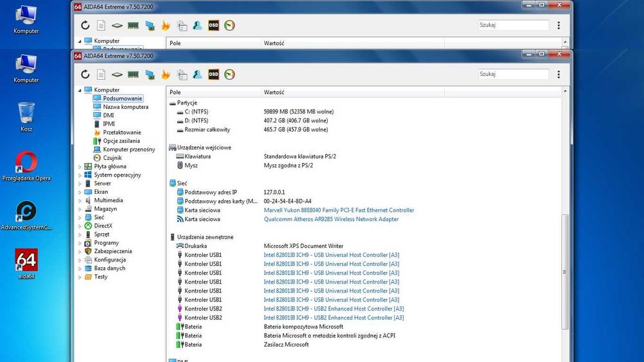Open three-dot menu in back AIDA64 window
Image resolution: width=644 pixels, height=362 pixels.
(558, 26)
